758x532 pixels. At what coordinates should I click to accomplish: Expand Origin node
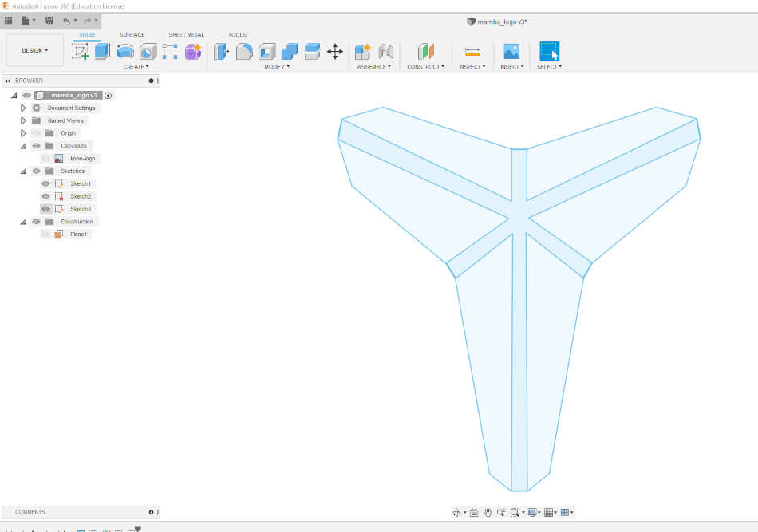coord(23,133)
